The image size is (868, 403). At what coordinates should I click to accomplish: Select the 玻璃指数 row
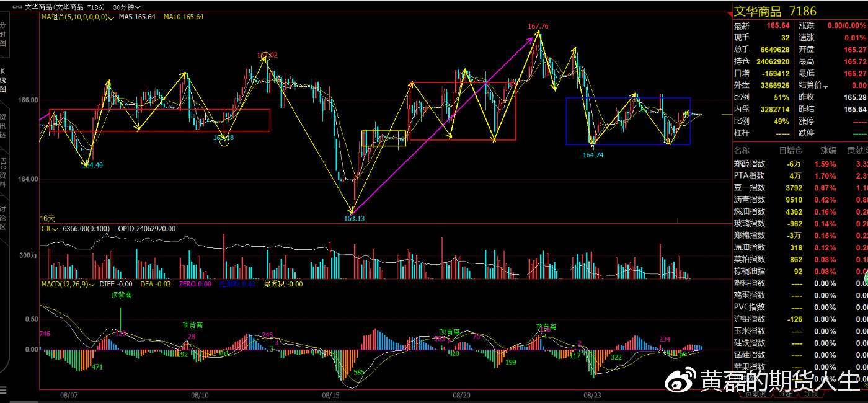800,223
